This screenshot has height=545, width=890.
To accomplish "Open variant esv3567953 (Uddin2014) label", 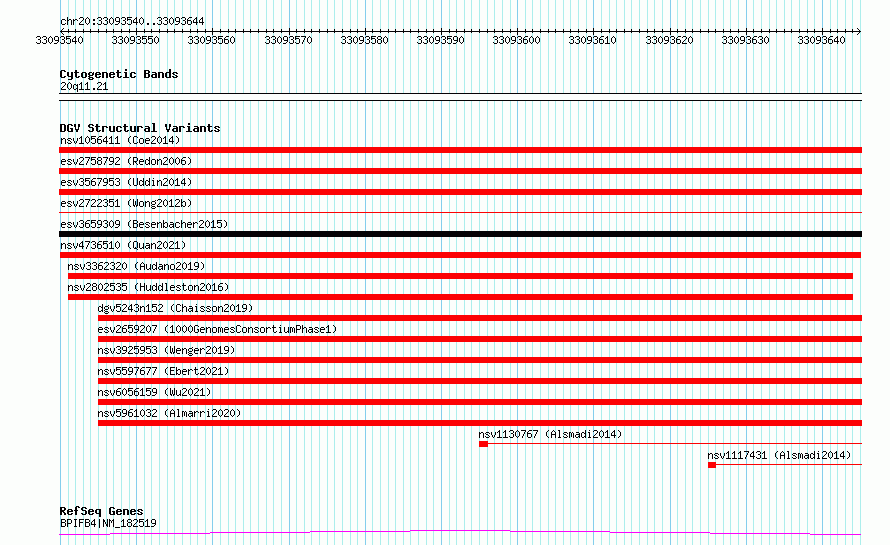I will click(126, 182).
